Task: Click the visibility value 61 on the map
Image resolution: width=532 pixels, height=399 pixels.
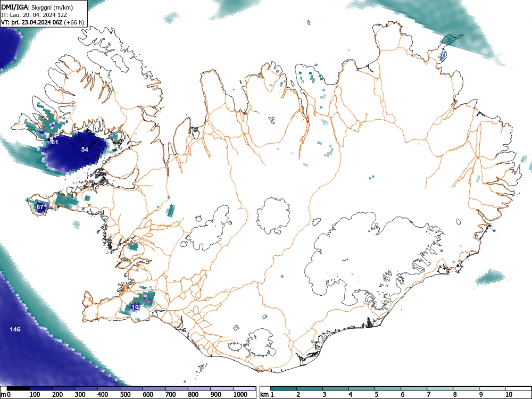Action: point(55,142)
